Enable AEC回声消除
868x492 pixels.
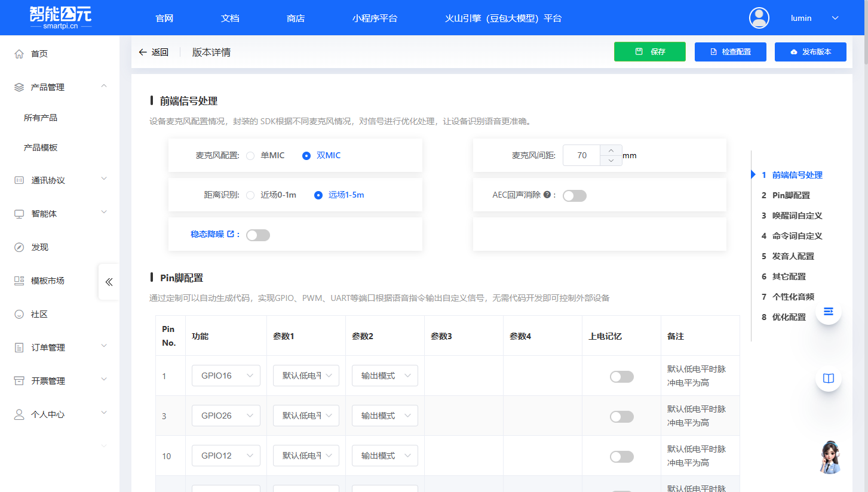tap(574, 195)
